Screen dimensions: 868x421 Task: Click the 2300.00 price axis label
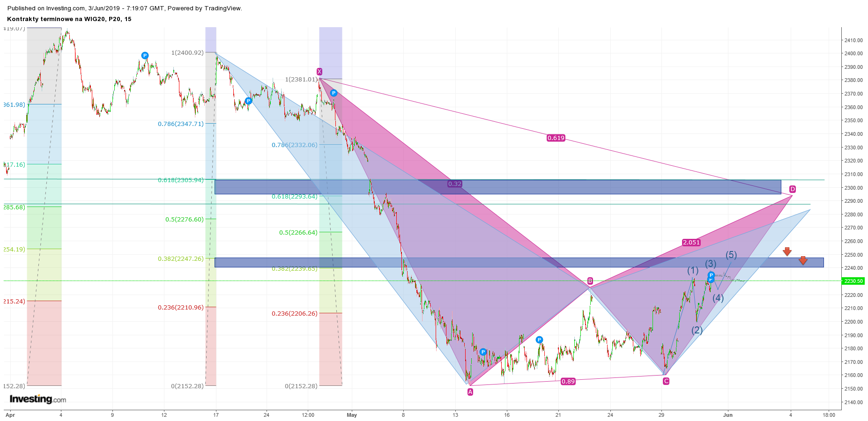[853, 188]
